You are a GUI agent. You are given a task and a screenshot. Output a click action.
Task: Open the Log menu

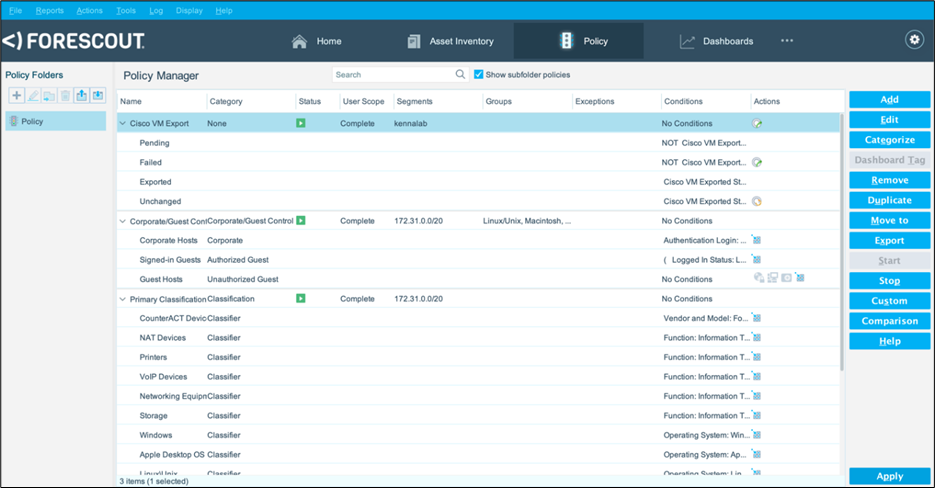coord(156,10)
